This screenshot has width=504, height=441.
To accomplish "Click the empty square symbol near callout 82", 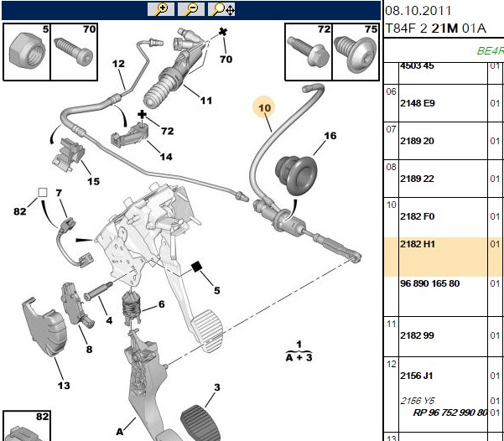I will pyautogui.click(x=43, y=193).
